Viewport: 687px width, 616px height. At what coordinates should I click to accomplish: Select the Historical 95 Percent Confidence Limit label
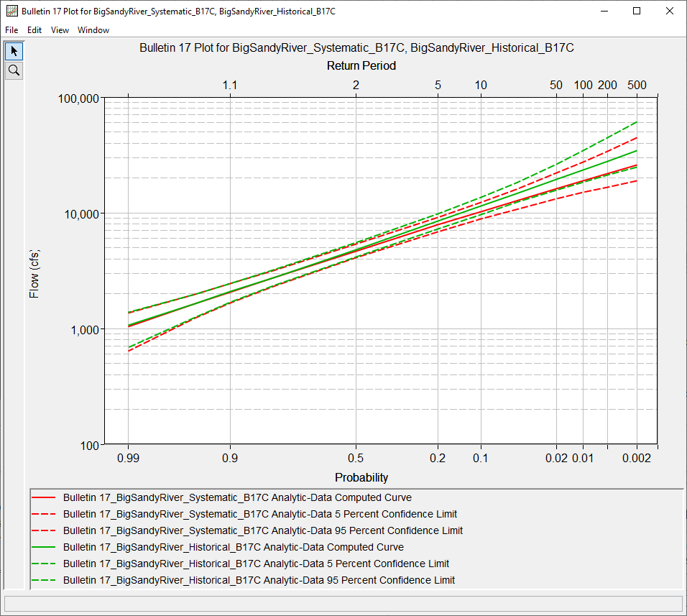(x=259, y=580)
